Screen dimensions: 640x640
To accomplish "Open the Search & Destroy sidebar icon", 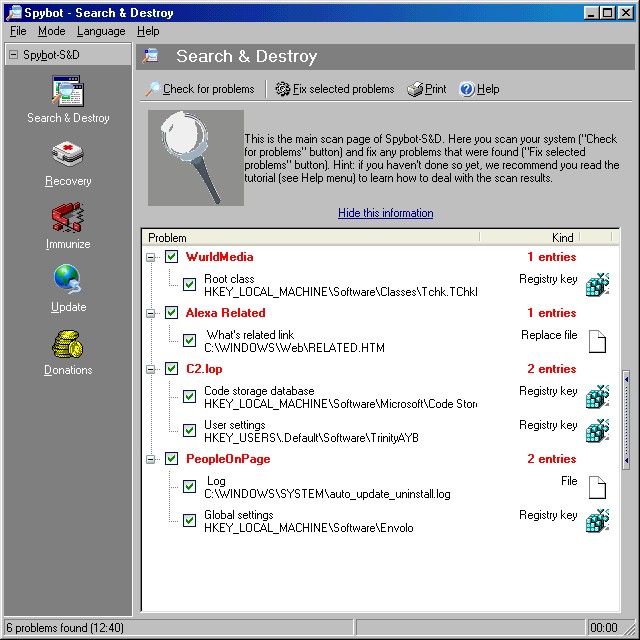I will coord(68,91).
